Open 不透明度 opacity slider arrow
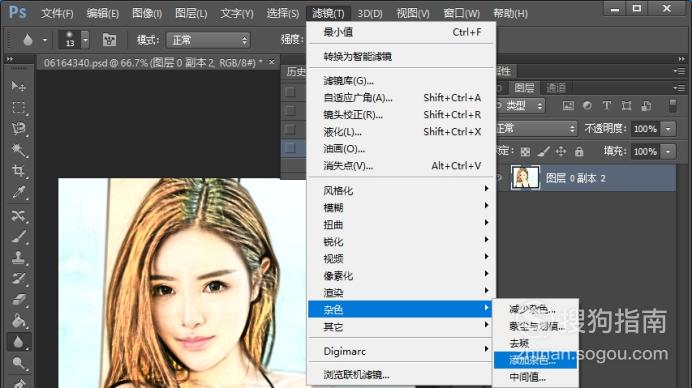Image resolution: width=692 pixels, height=388 pixels. (x=668, y=129)
